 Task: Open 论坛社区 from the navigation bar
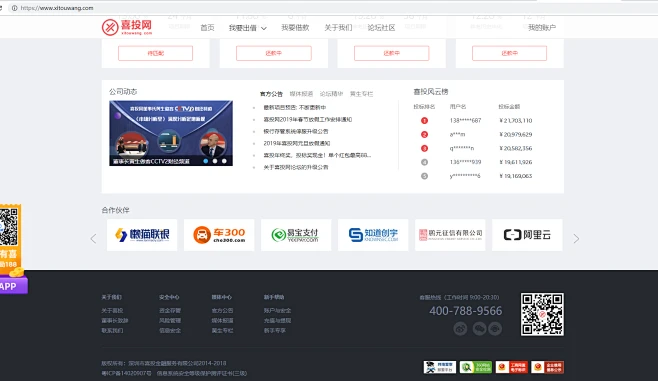pyautogui.click(x=381, y=28)
